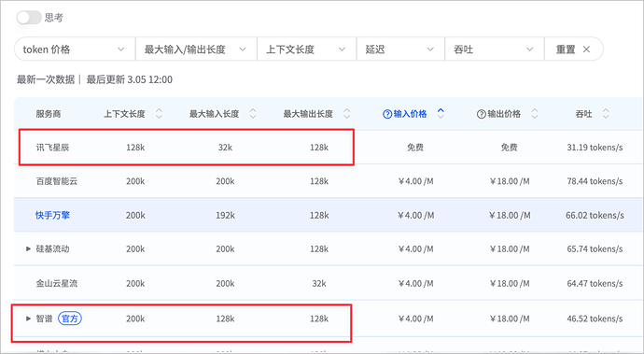This screenshot has height=354, width=644.
Task: Open the 上下文长度 filter dropdown
Action: (307, 50)
